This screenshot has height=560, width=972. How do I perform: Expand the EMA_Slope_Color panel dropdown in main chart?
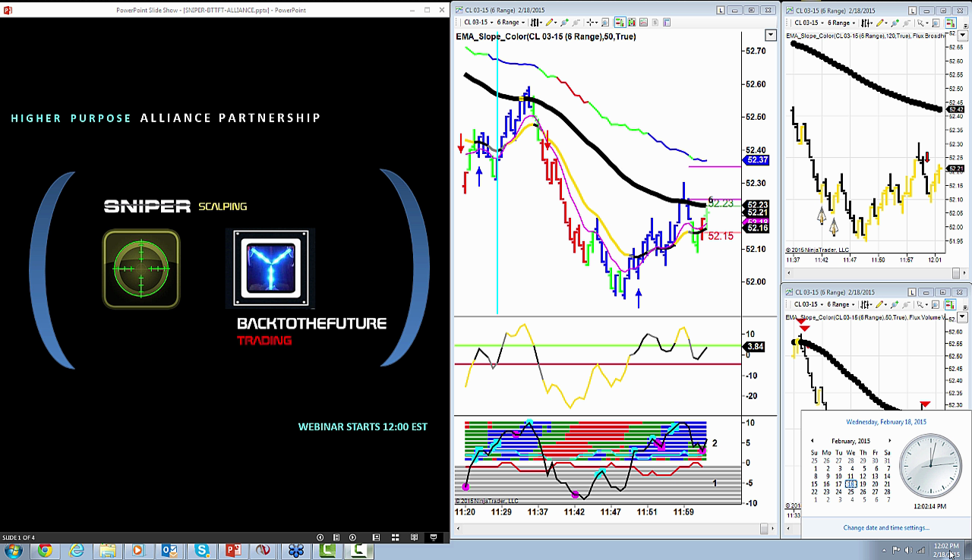coord(771,36)
